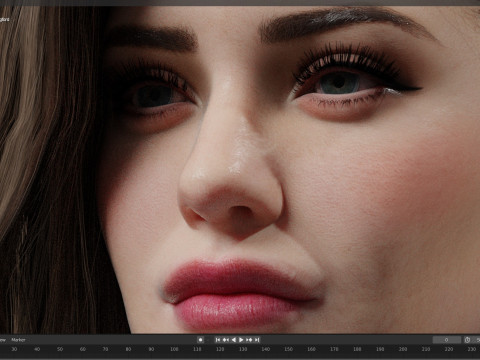480x360 pixels.
Task: Click frame 30 on the timeline ruler
Action: pos(14,349)
